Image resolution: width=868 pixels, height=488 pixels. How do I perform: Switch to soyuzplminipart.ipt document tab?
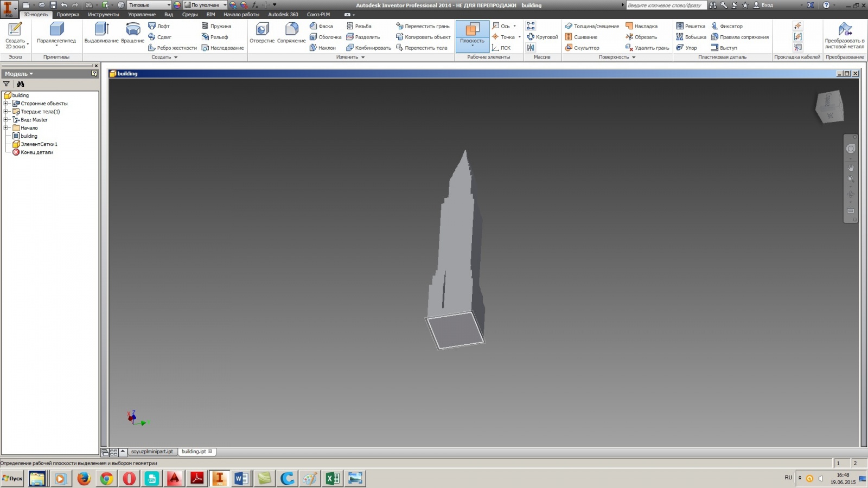152,452
